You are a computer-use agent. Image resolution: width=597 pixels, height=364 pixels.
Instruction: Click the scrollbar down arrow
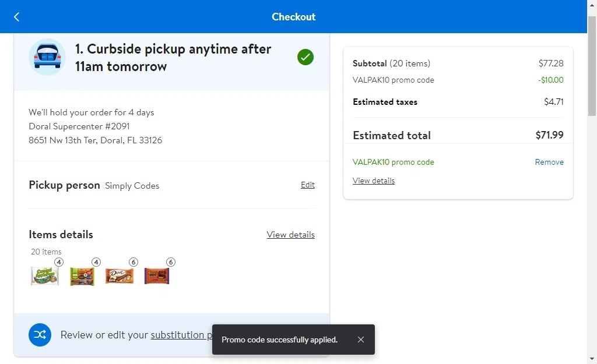click(592, 359)
